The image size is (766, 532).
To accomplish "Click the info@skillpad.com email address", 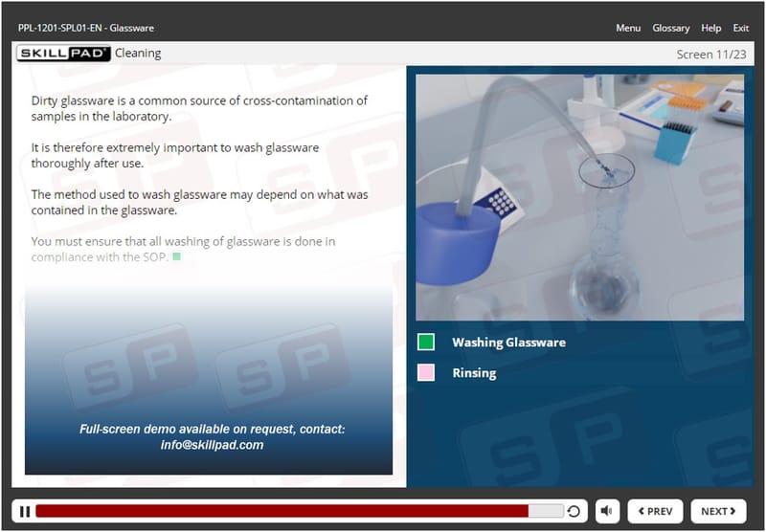I will pos(212,445).
